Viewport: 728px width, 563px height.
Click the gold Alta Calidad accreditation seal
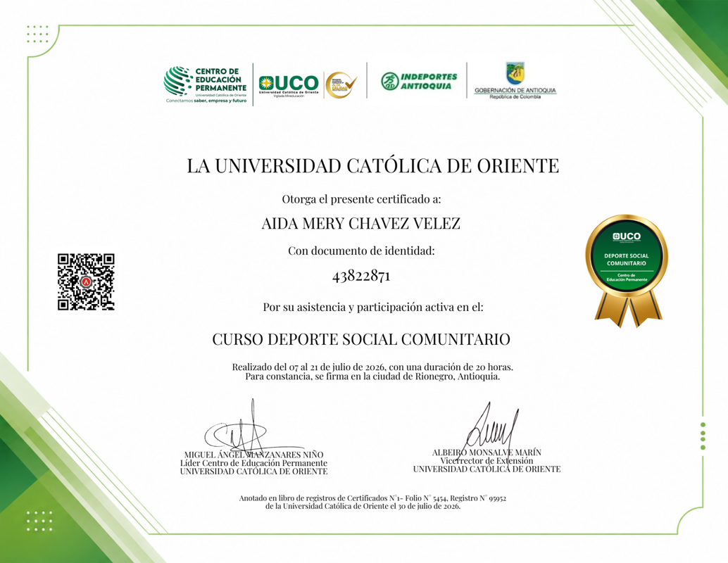[341, 84]
